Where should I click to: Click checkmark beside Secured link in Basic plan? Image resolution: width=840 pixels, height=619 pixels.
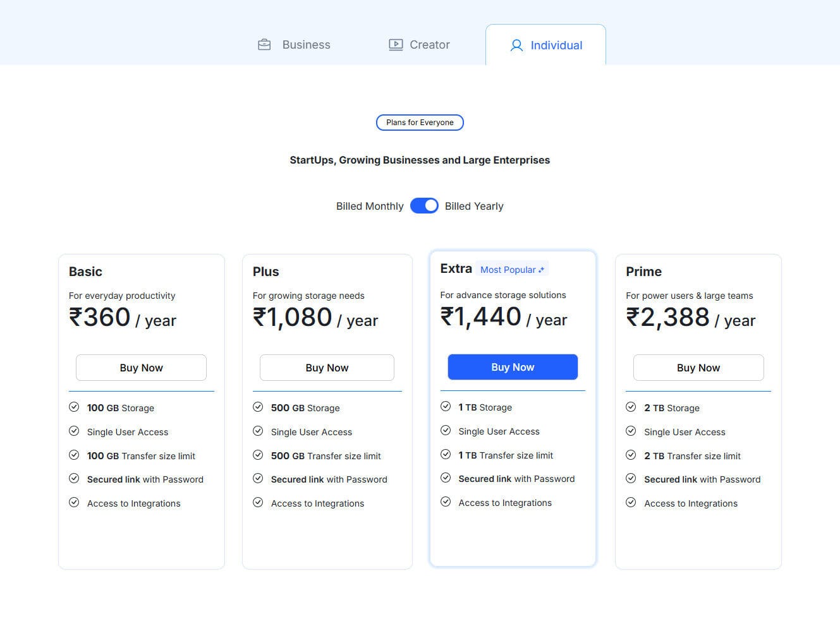coord(73,479)
